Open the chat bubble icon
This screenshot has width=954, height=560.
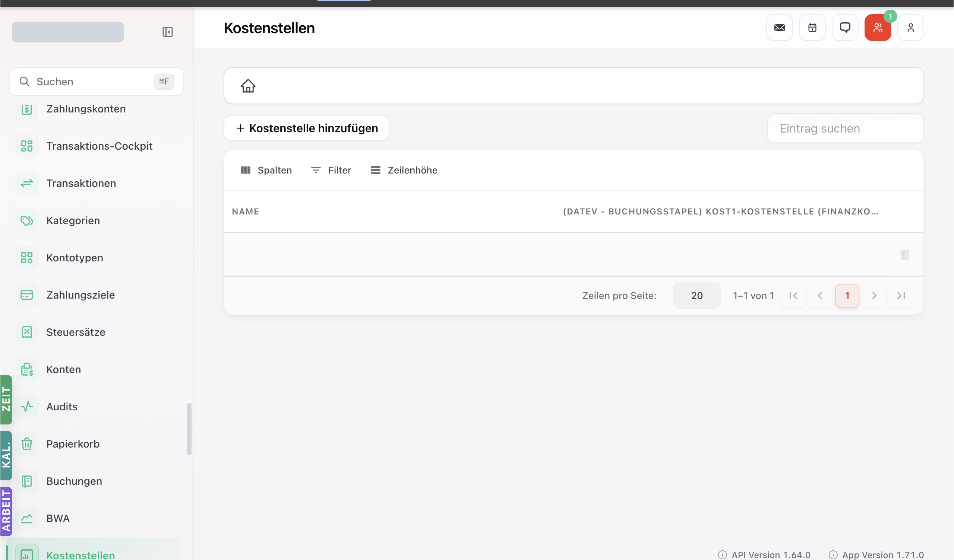845,28
